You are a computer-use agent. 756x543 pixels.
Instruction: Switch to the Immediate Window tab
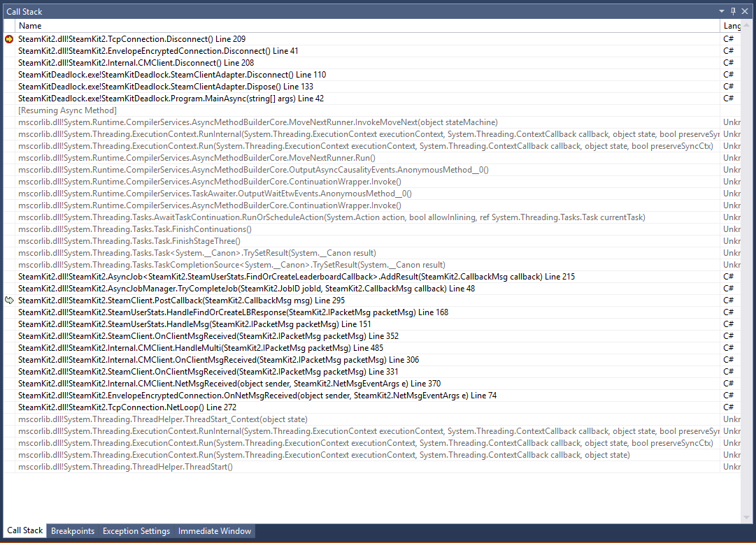214,530
